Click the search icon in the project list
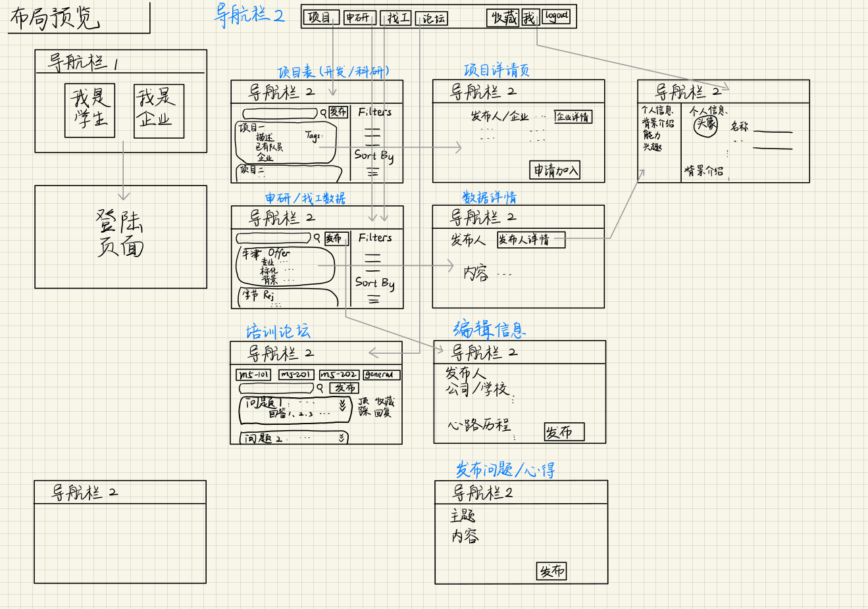The image size is (868, 609). tap(323, 113)
